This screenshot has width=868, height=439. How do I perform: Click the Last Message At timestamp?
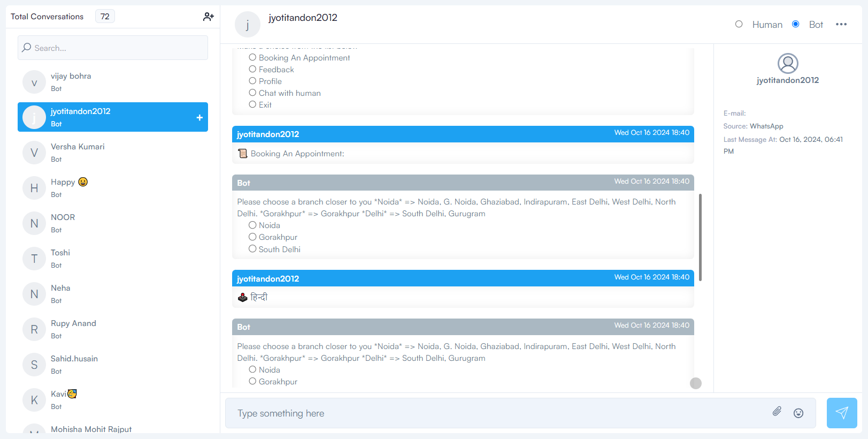tap(783, 145)
